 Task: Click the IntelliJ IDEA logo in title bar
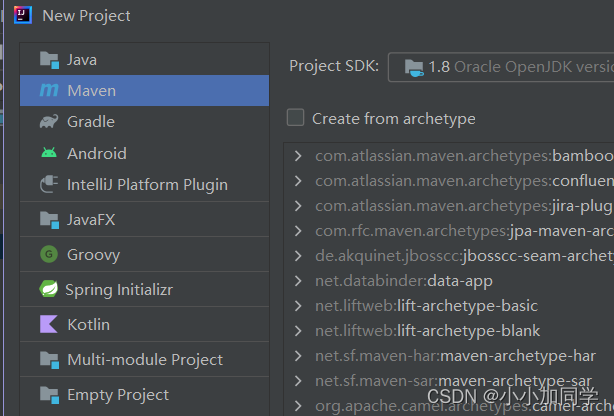23,16
